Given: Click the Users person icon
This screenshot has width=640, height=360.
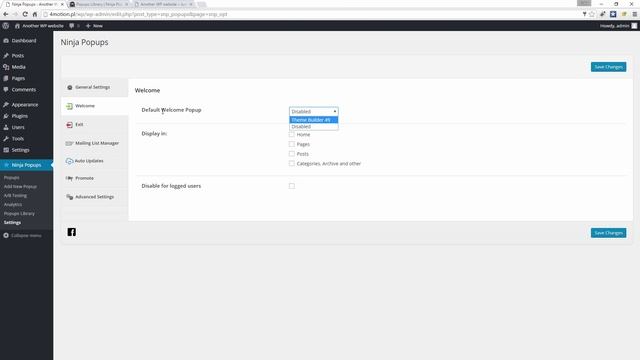Looking at the screenshot, I should [x=6, y=127].
